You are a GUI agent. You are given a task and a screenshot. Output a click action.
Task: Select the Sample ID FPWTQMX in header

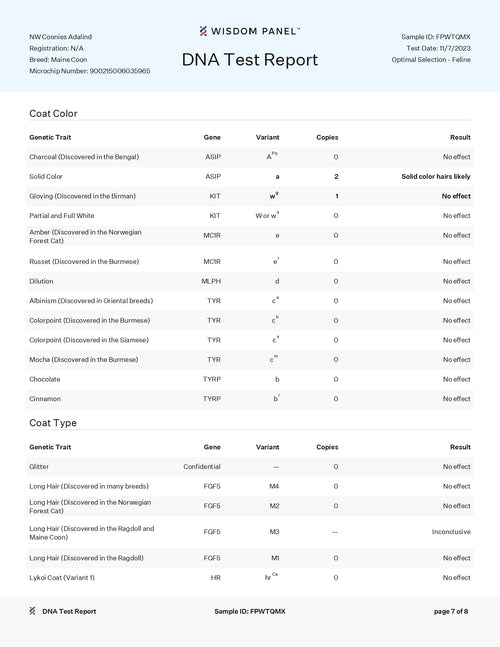pos(436,37)
